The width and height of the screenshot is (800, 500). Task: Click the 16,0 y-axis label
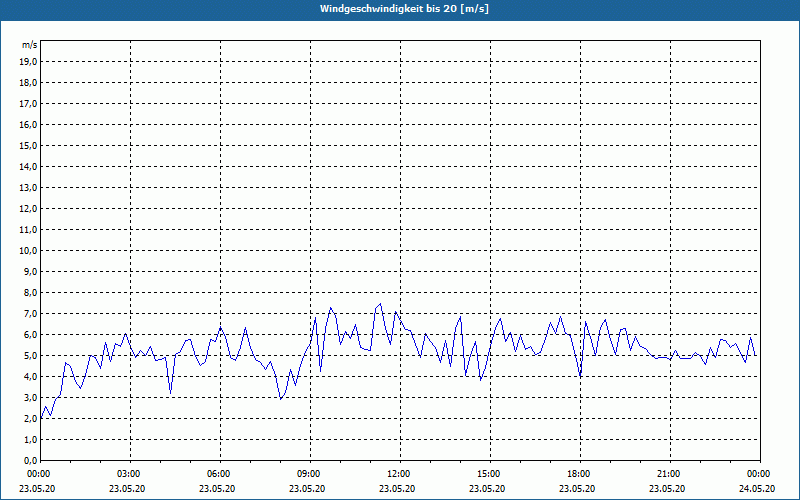pyautogui.click(x=28, y=124)
